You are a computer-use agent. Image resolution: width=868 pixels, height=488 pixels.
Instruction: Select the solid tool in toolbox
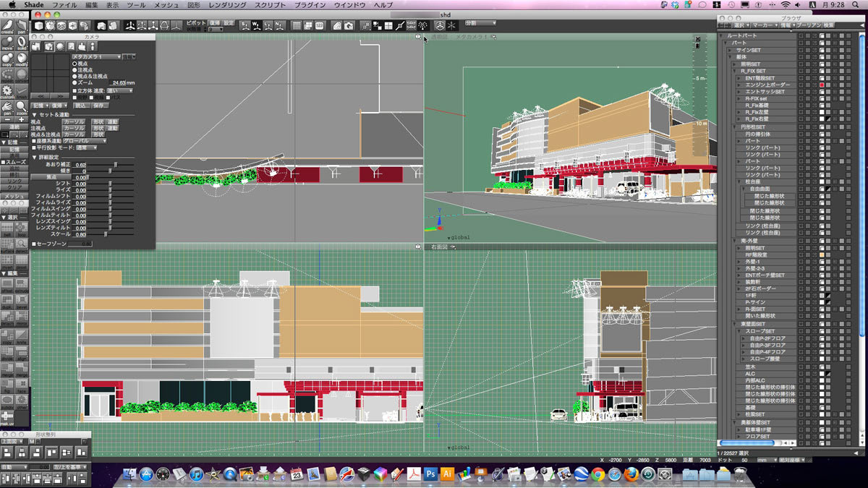tap(22, 43)
